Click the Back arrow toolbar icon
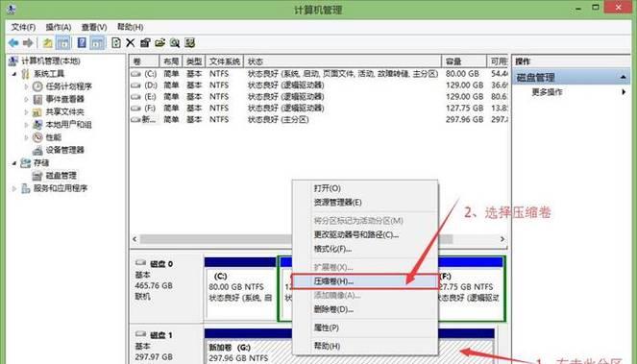Screen dimensions: 637x364 (13, 42)
